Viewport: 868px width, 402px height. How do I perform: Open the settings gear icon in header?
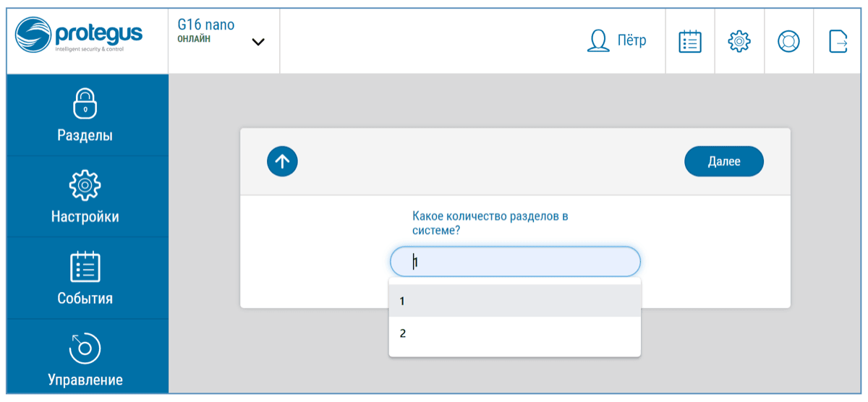pos(739,41)
